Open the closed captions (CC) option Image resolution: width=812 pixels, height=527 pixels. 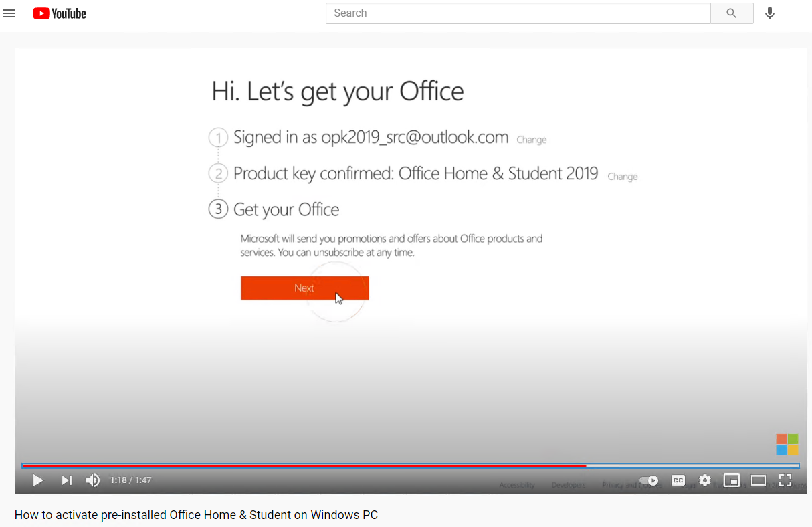678,480
